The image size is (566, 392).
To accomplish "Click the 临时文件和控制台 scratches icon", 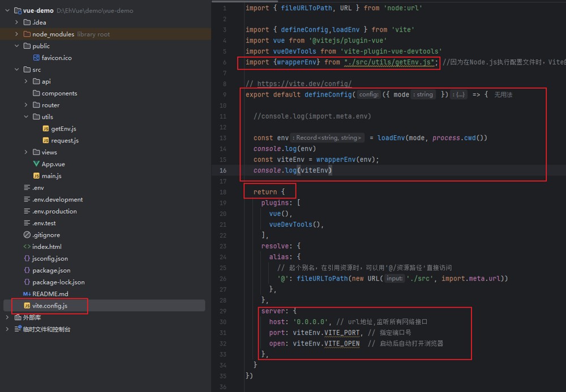I will 18,329.
